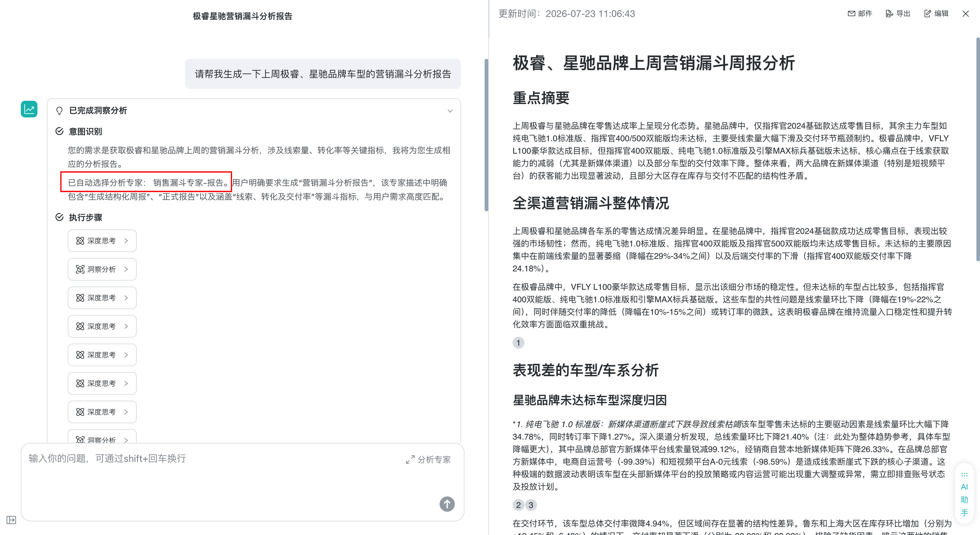This screenshot has height=535, width=980.
Task: Click the 重点摘要 heading
Action: coord(541,98)
